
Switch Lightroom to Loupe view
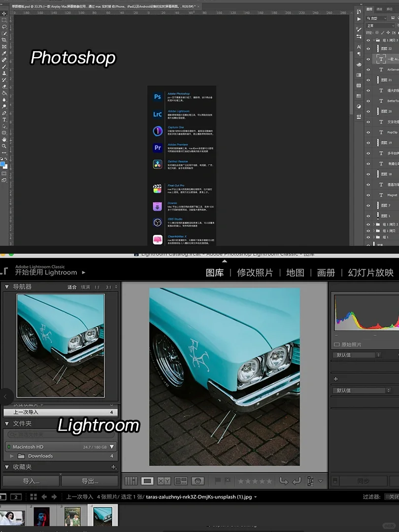147,481
